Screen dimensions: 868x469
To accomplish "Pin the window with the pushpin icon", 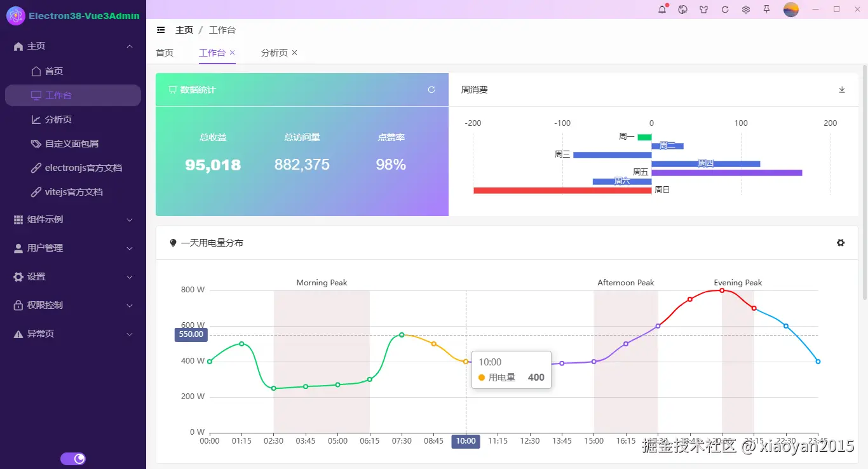I will click(x=767, y=10).
